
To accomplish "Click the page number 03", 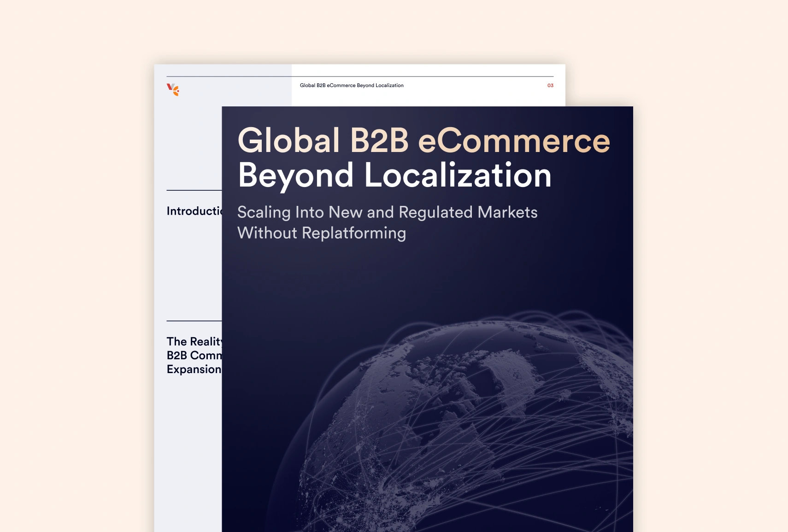I will tap(550, 86).
